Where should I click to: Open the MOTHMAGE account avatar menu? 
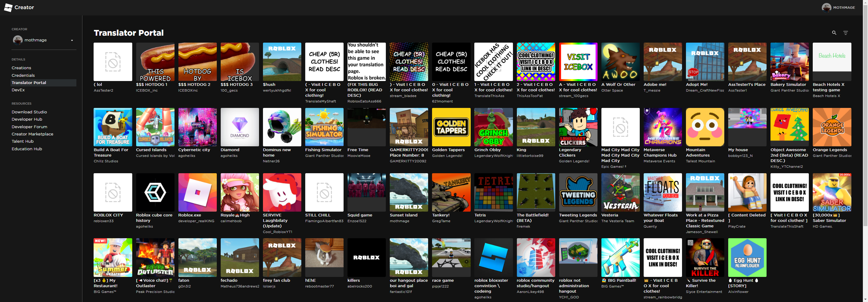826,8
